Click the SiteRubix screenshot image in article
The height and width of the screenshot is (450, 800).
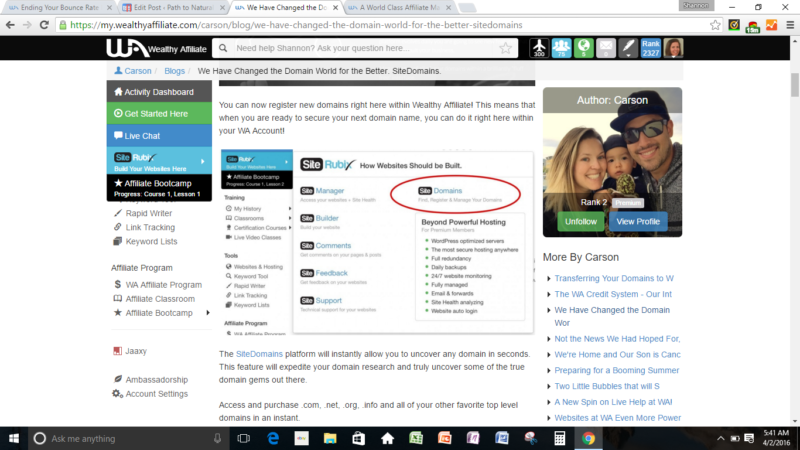point(377,242)
